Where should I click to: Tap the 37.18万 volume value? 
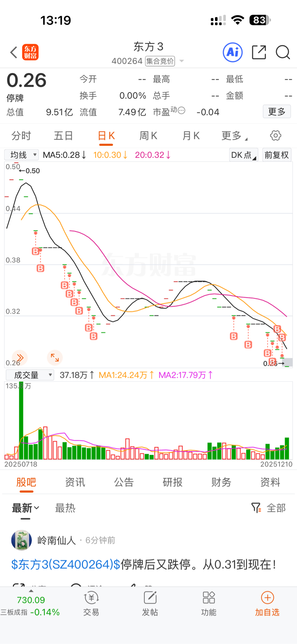click(x=77, y=375)
